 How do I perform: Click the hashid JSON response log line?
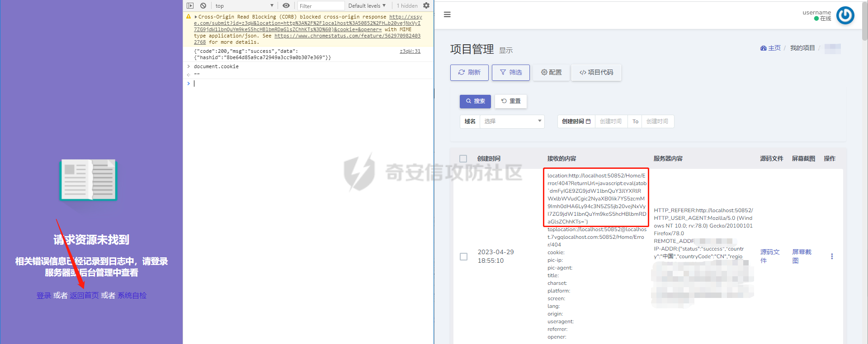pos(262,54)
